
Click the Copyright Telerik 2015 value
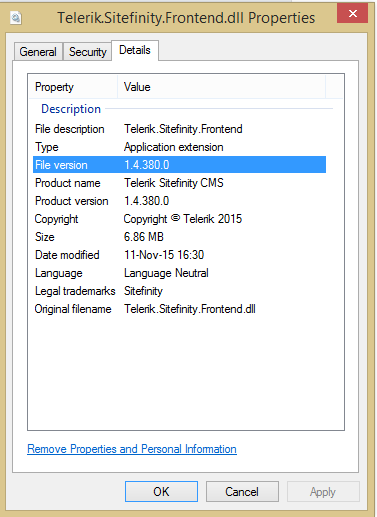[183, 219]
